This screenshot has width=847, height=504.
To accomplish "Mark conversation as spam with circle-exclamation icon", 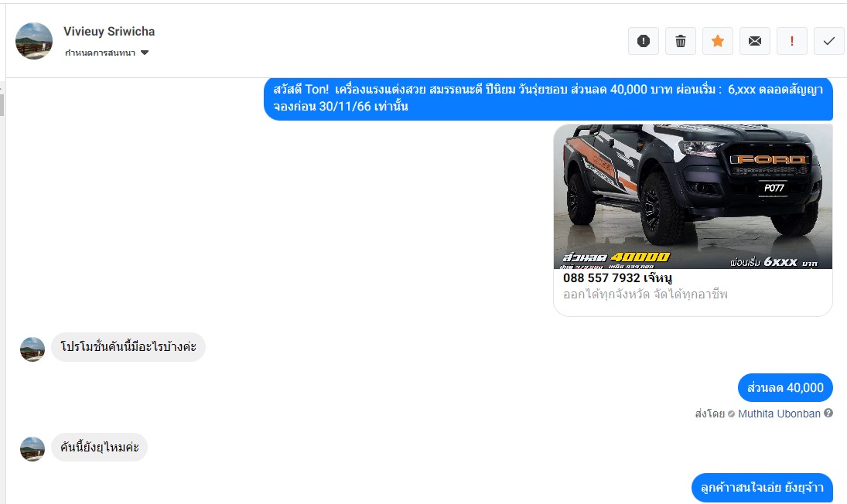I will (x=644, y=41).
